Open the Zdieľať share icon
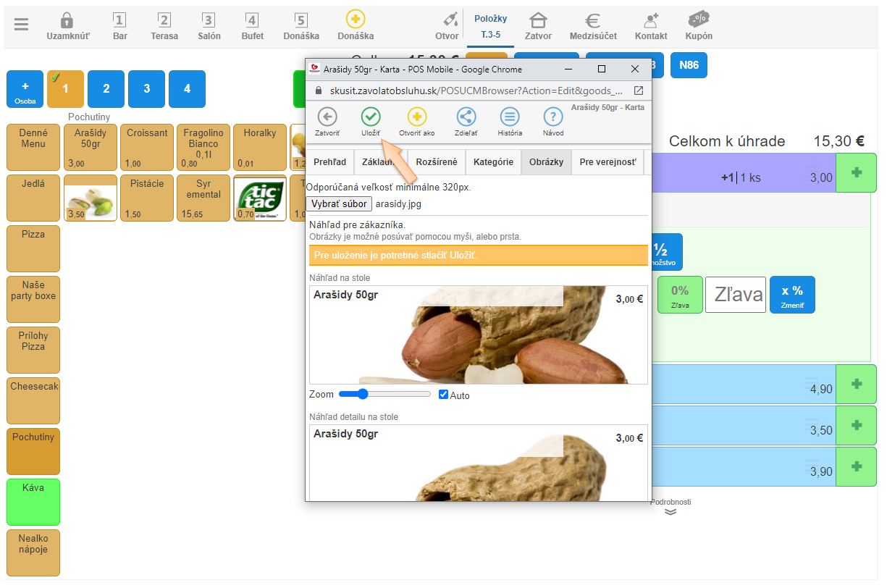887x588 pixels. (466, 117)
